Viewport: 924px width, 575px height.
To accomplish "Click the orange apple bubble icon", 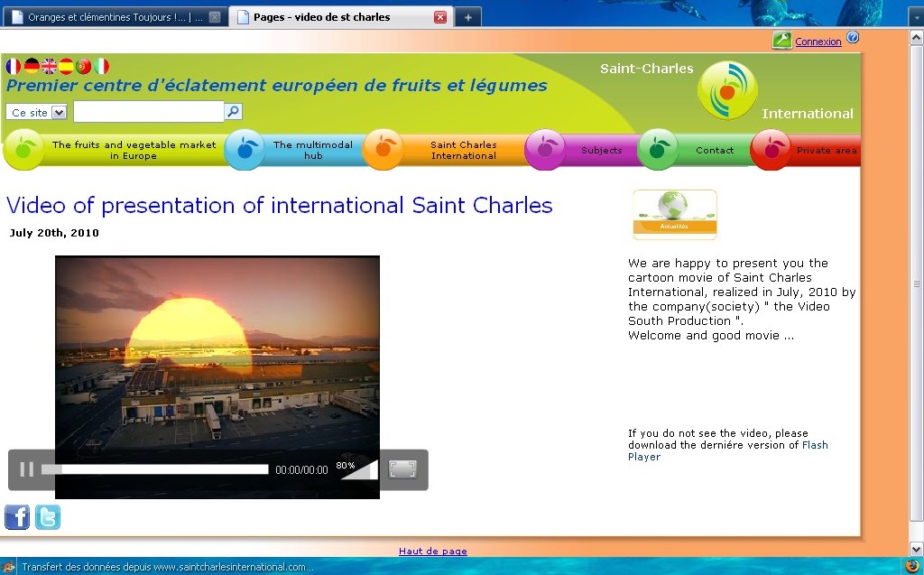I will (383, 150).
